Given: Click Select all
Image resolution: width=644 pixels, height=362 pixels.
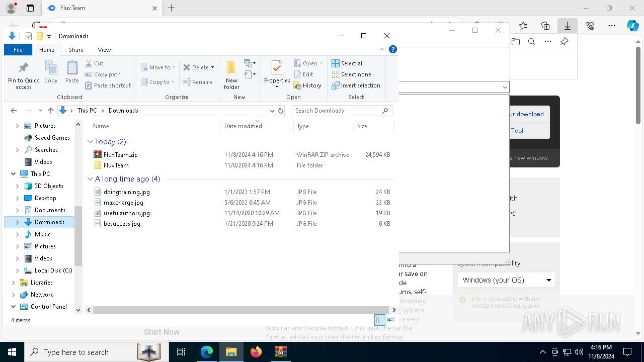Looking at the screenshot, I should click(348, 63).
